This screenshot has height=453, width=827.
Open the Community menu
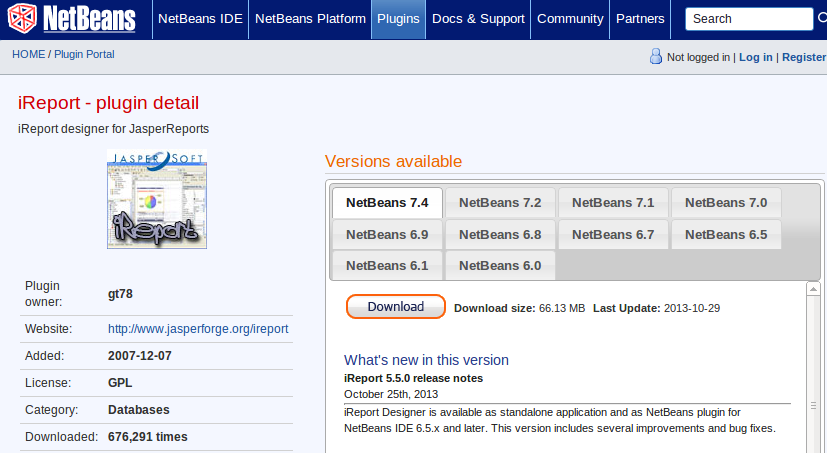pos(570,19)
